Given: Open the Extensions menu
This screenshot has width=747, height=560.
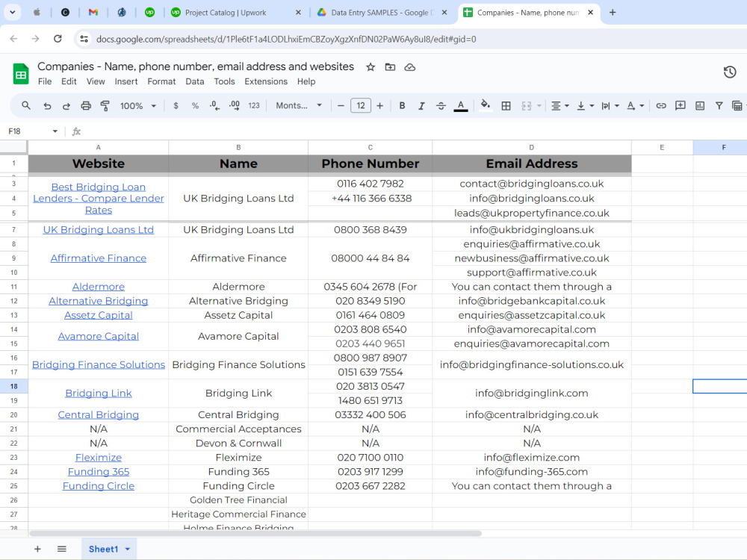Looking at the screenshot, I should [x=266, y=81].
